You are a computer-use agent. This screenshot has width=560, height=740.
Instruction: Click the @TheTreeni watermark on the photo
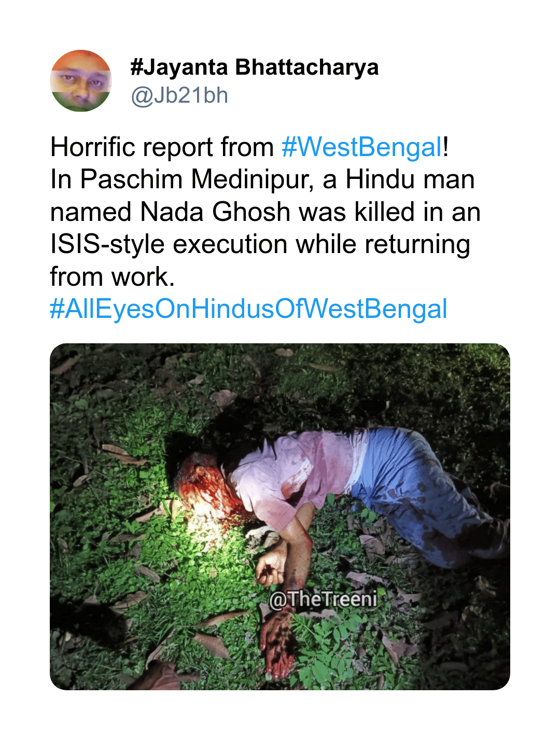tap(324, 599)
